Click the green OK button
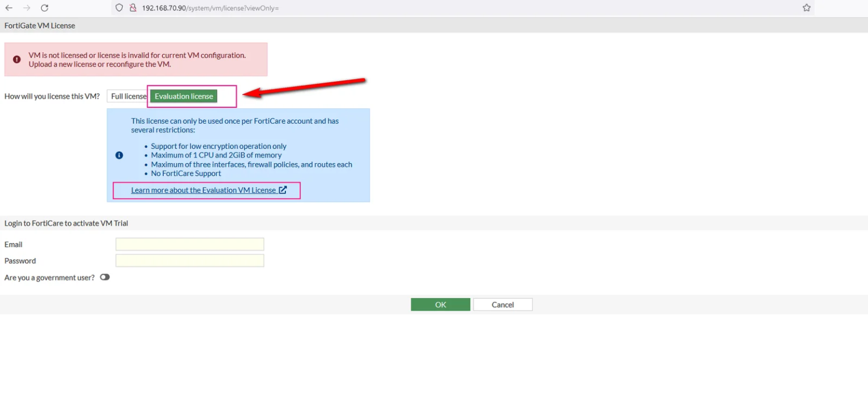868x394 pixels. 440,304
